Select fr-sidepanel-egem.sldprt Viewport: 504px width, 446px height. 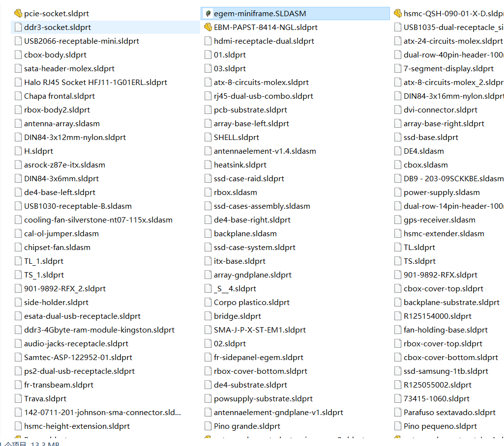(x=259, y=358)
